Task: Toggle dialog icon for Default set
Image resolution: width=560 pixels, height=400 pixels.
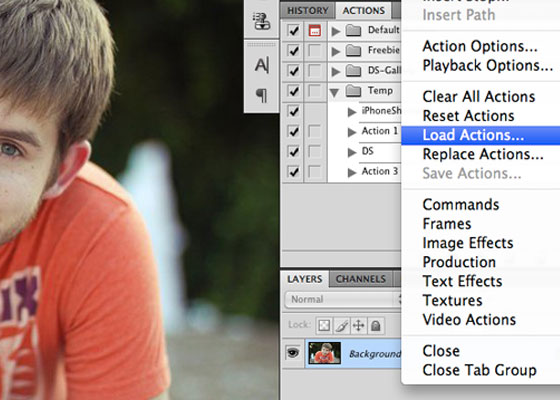Action: coord(315,31)
